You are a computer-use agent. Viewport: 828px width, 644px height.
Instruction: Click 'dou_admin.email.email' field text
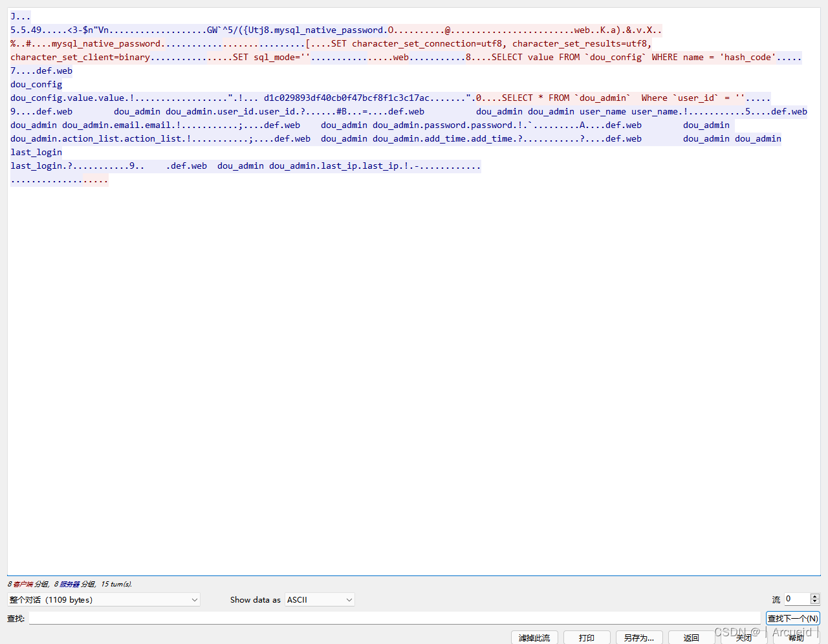coord(116,125)
